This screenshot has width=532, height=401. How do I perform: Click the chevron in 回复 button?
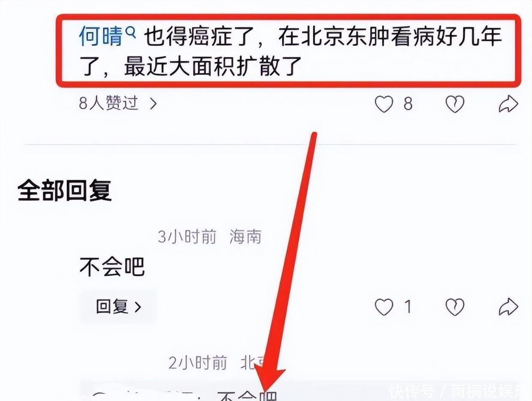click(x=137, y=307)
